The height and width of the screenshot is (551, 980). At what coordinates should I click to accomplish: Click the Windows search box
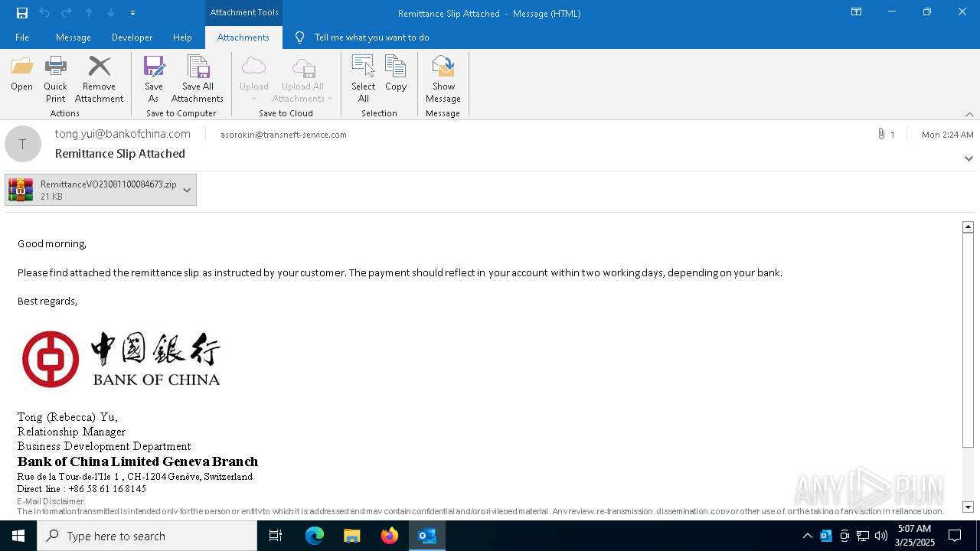click(147, 536)
